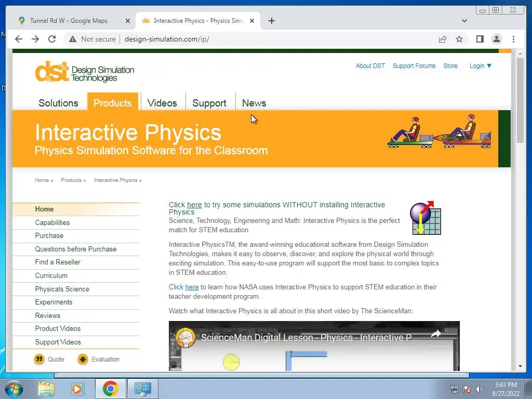532x399 pixels.
Task: Reload the page with the refresh icon
Action: click(x=52, y=39)
